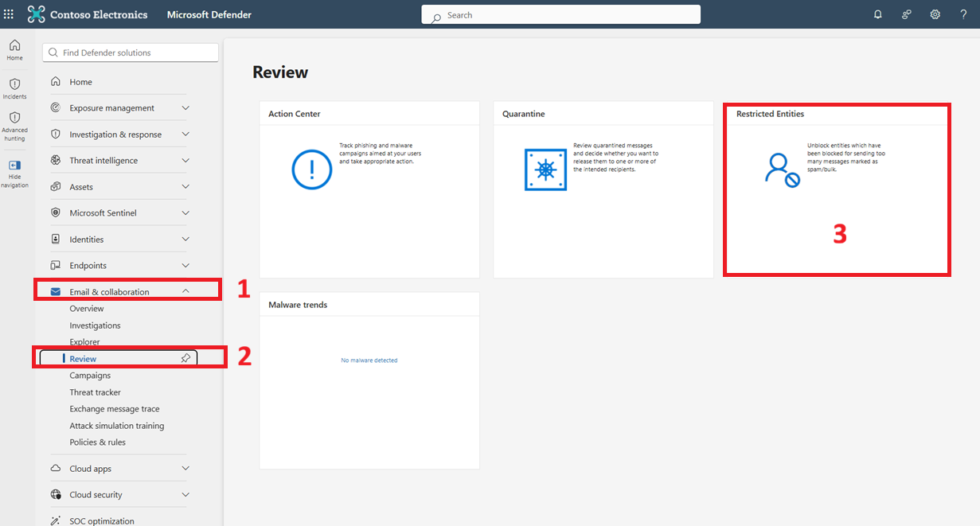This screenshot has width=980, height=526.
Task: Click the Home house icon in navigation
Action: click(56, 82)
